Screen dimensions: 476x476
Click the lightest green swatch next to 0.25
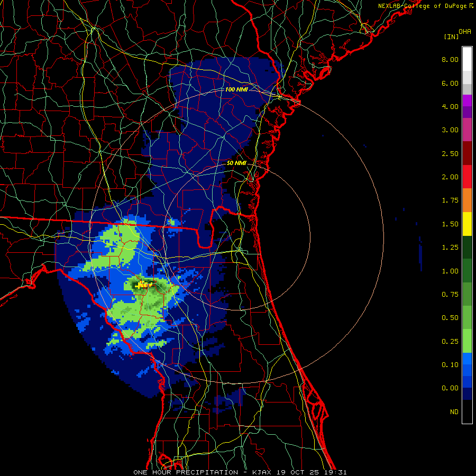click(x=467, y=341)
